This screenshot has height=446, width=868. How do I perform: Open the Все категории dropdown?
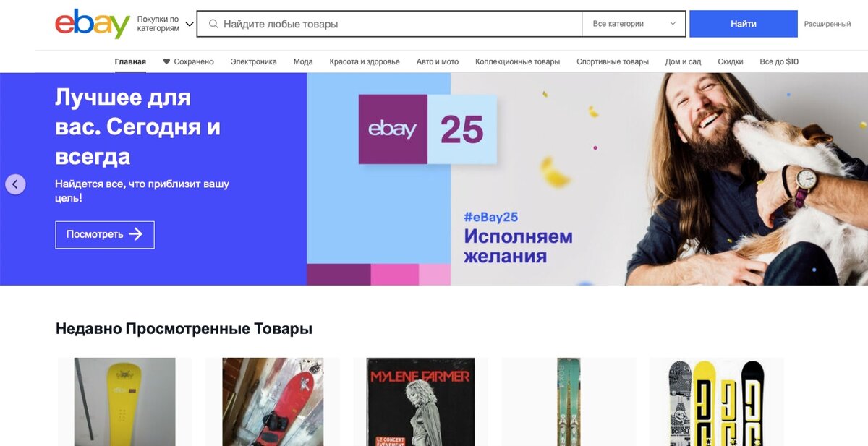tap(634, 24)
